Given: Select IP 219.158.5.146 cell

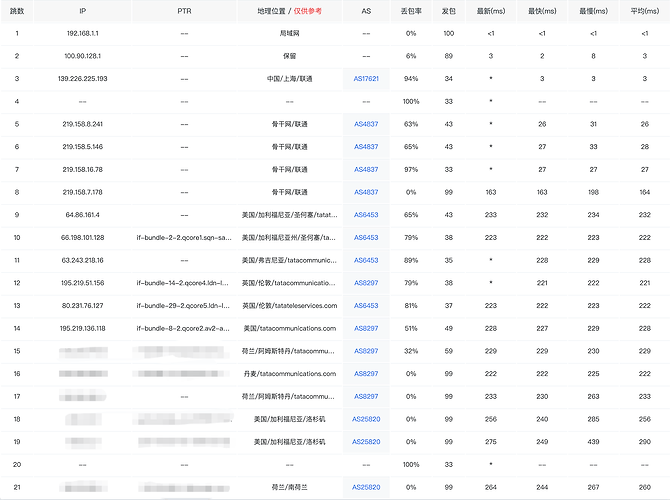Looking at the screenshot, I should point(82,147).
